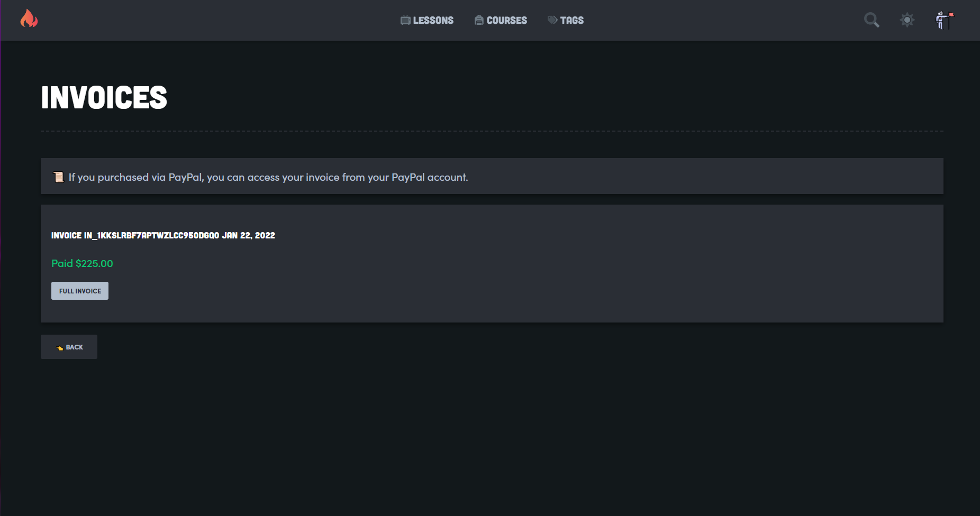980x516 pixels.
Task: Click the green Paid $225.00 status
Action: point(82,263)
